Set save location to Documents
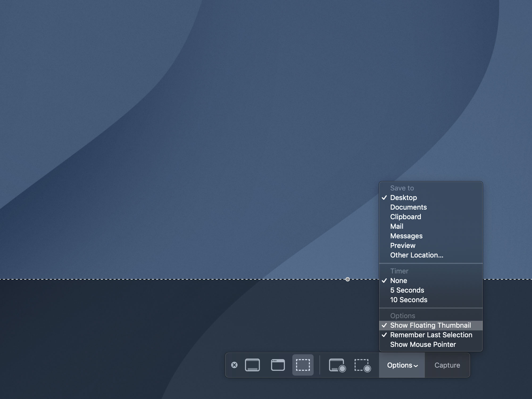The width and height of the screenshot is (532, 399). pyautogui.click(x=408, y=207)
